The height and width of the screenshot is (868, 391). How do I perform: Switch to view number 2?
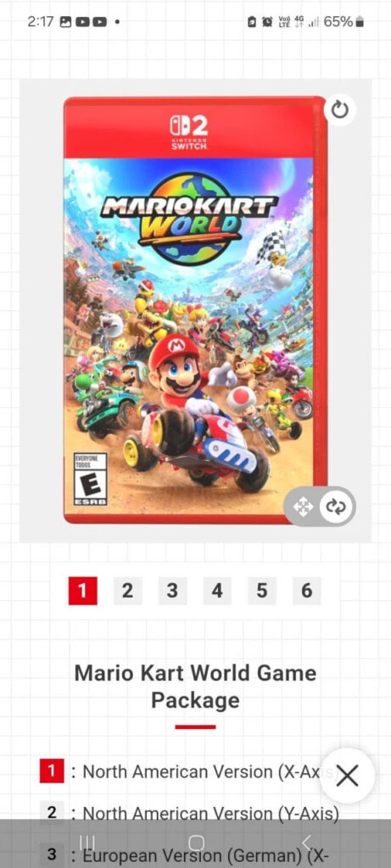point(127,591)
